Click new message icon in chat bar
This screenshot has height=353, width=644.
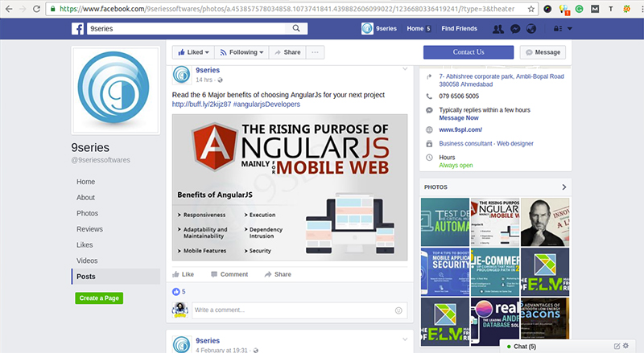coord(616,346)
